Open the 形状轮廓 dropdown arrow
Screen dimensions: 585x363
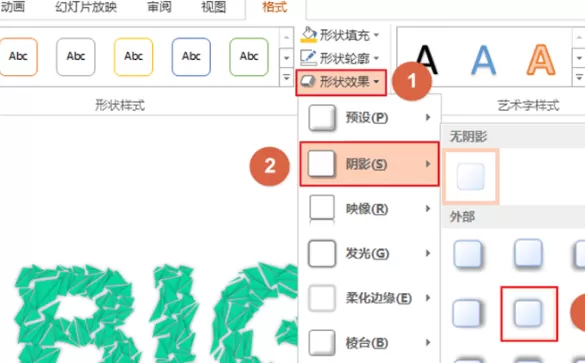(376, 58)
